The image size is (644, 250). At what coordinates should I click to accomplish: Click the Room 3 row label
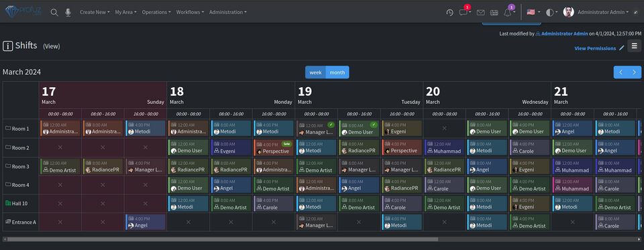[21, 166]
